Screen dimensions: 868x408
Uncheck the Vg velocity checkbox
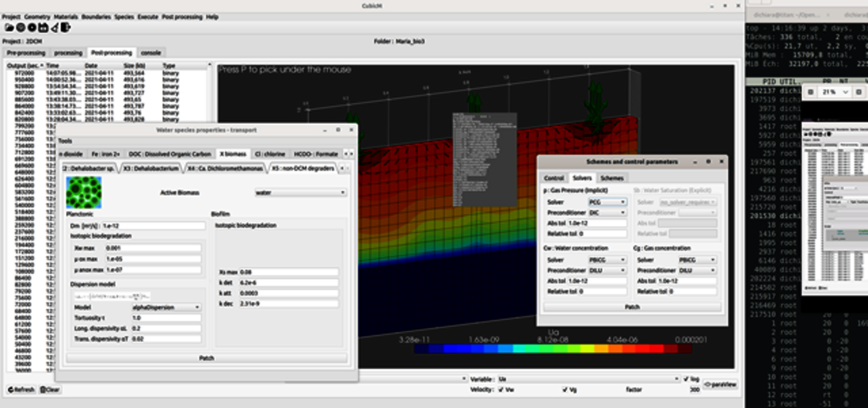565,390
